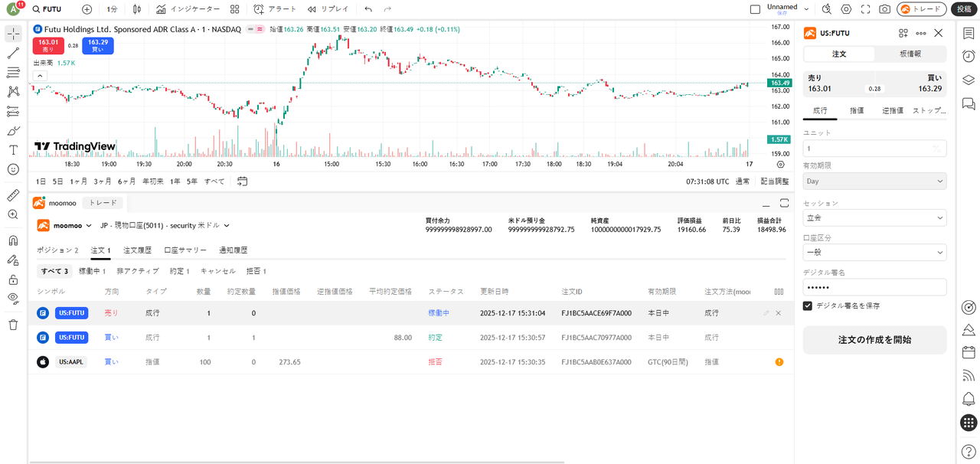
Task: Activate the magnet mode icon
Action: (13, 240)
